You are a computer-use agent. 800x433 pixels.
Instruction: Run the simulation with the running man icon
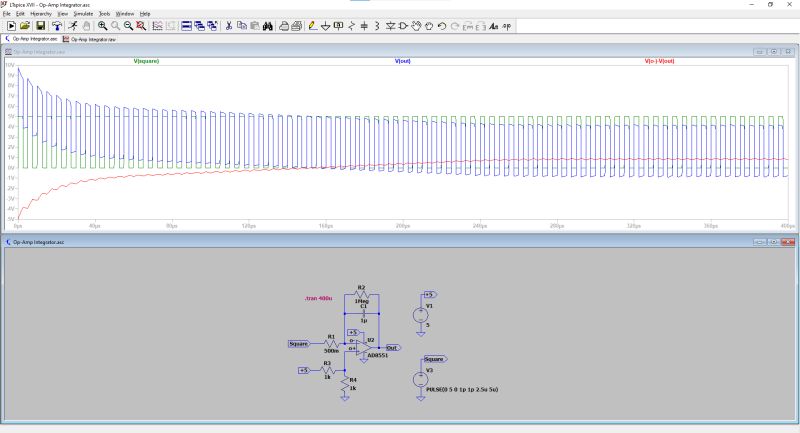[x=73, y=26]
